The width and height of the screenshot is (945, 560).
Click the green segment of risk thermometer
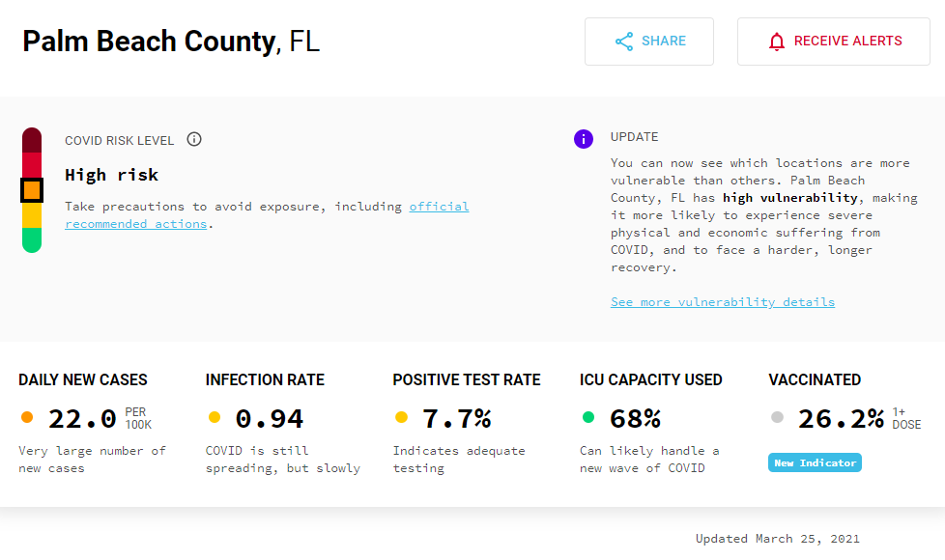coord(32,238)
